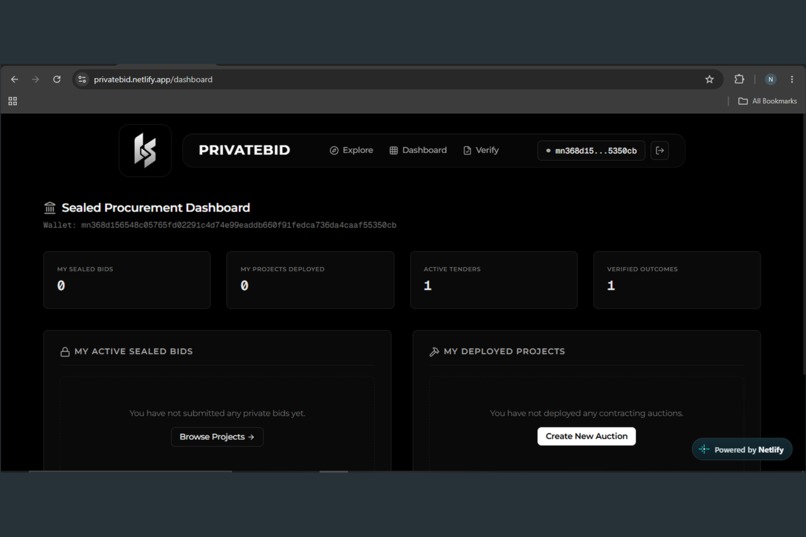806x537 pixels.
Task: Click the browser forward arrow
Action: [35, 79]
